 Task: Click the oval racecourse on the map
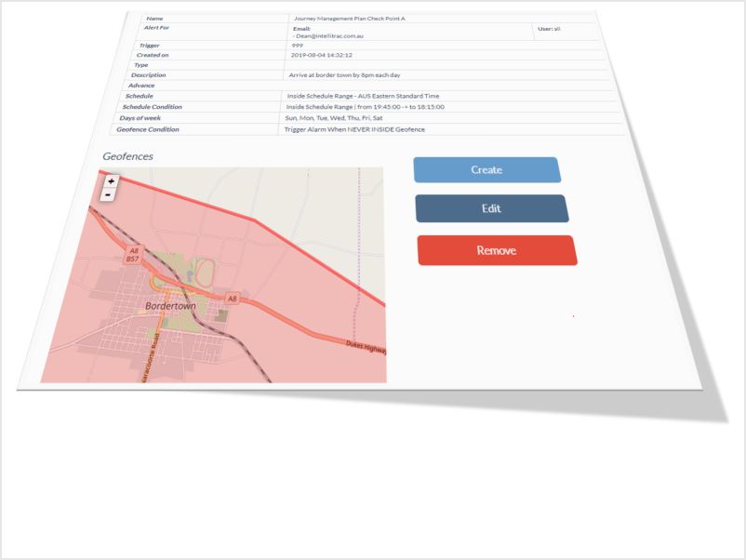click(x=204, y=274)
